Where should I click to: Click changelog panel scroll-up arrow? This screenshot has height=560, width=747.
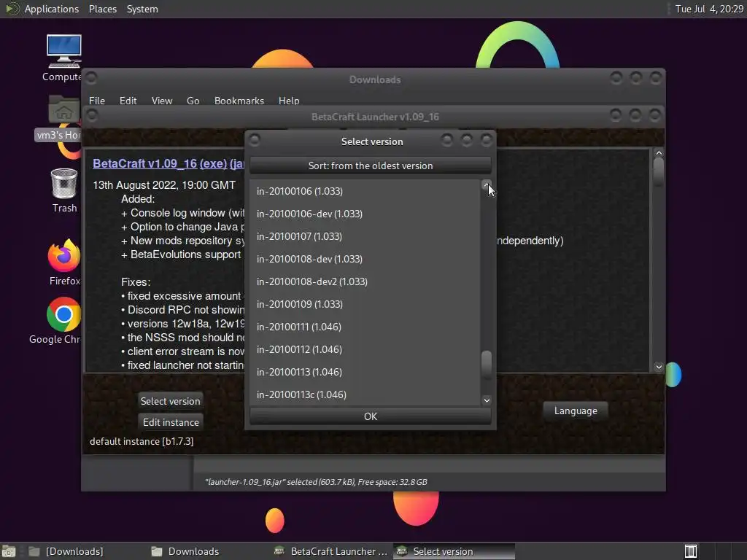coord(659,153)
